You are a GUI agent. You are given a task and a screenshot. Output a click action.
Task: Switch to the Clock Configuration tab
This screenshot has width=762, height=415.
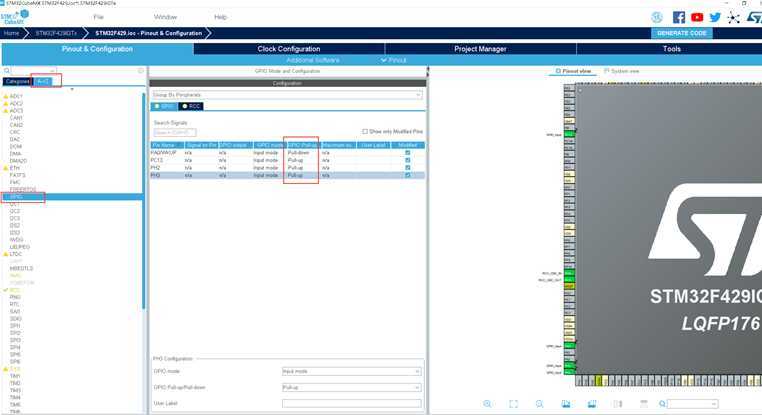pos(289,49)
